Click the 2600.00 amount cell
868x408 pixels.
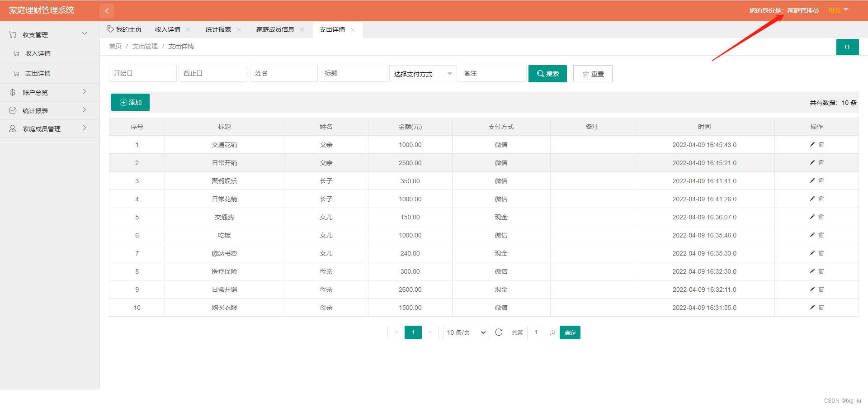coord(410,289)
